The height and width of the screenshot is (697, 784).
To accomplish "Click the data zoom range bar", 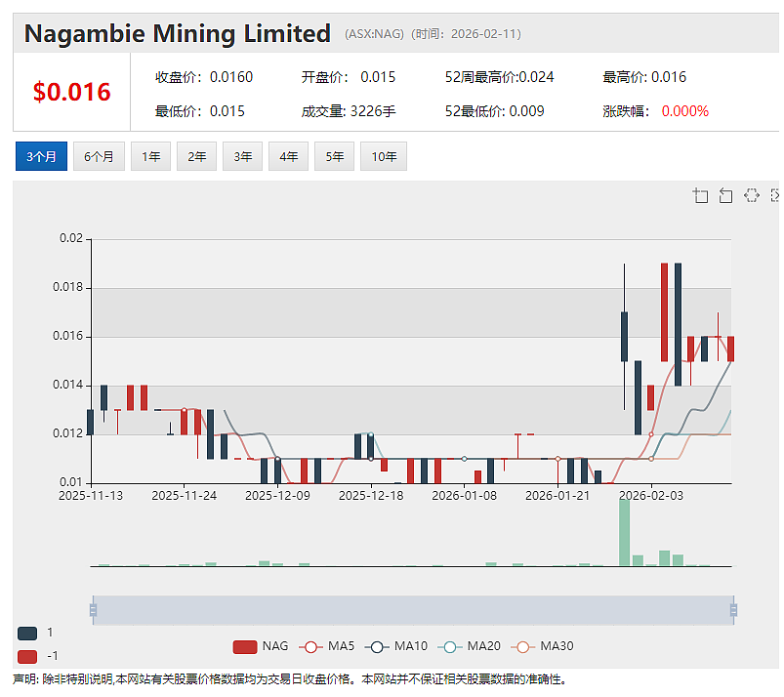I will (413, 610).
